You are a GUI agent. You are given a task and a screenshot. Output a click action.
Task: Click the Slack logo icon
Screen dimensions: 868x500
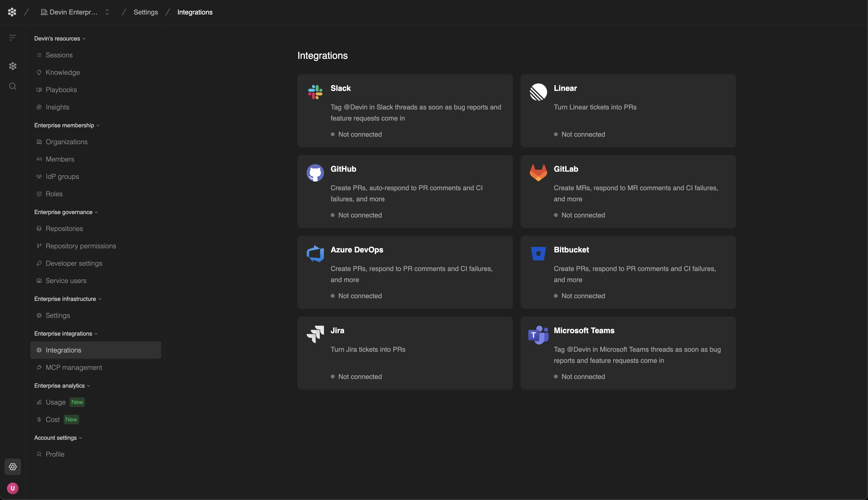click(x=315, y=92)
